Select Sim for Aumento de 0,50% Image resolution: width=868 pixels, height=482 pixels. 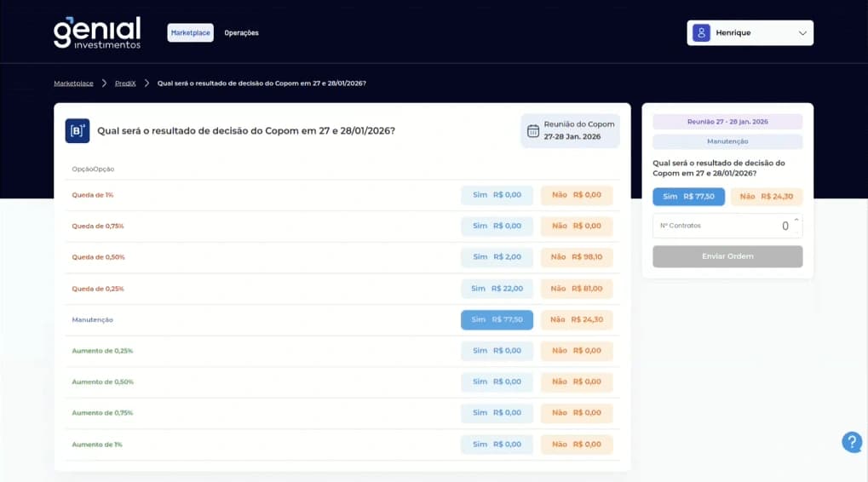pos(497,382)
